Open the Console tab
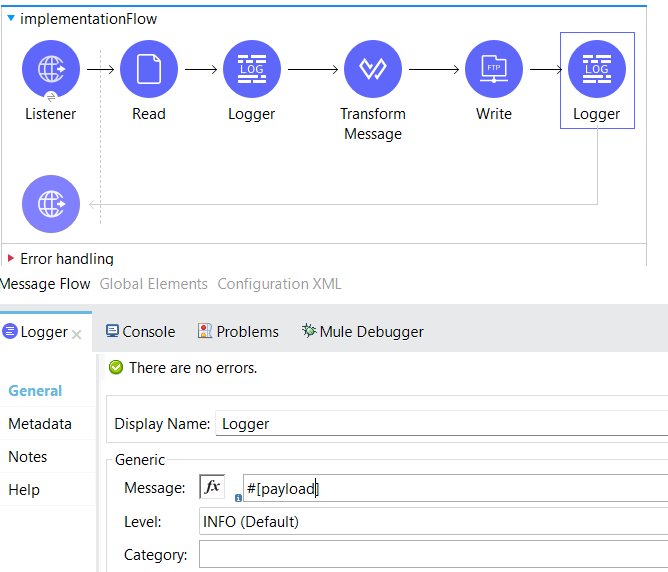This screenshot has width=668, height=572. click(140, 331)
